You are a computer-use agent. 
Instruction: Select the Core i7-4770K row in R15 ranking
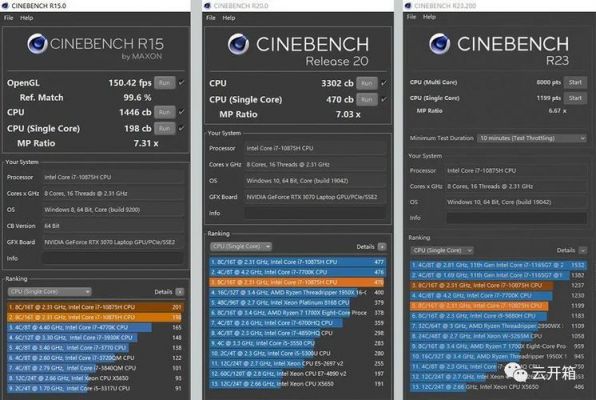[x=95, y=327]
